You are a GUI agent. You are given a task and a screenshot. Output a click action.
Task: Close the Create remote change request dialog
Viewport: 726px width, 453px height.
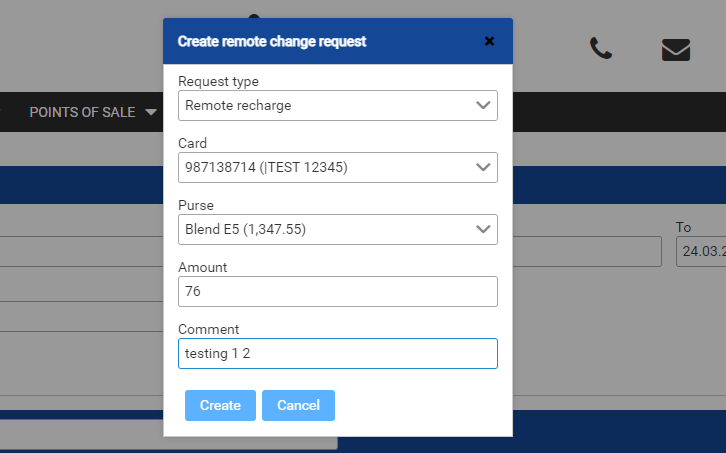pos(489,41)
